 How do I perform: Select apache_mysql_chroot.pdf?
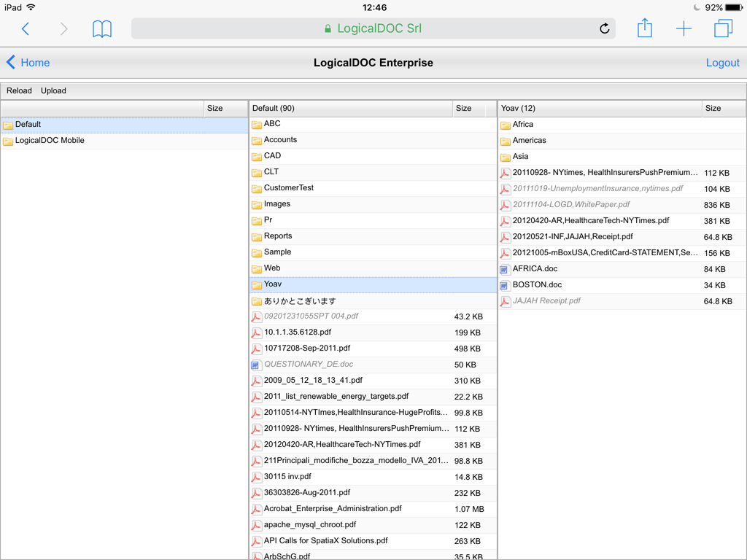pos(373,525)
